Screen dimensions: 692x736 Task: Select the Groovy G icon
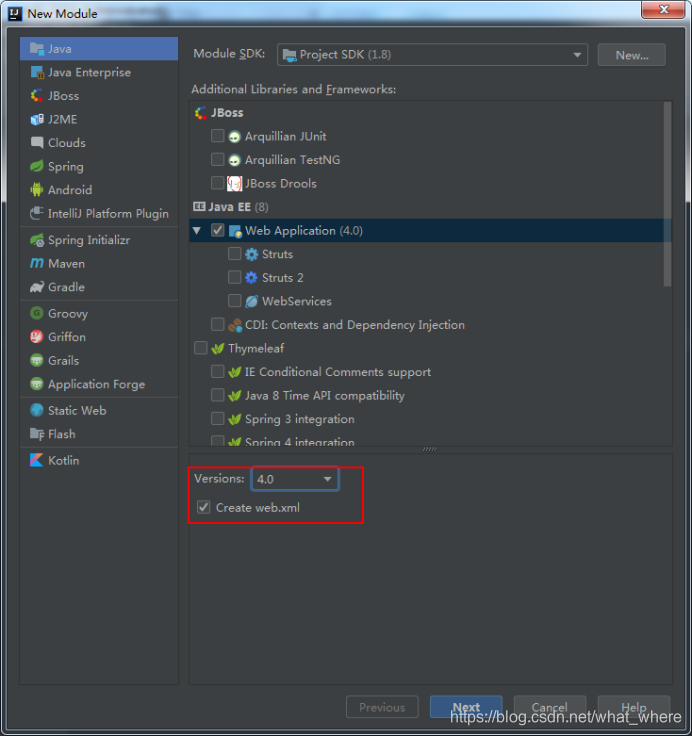pyautogui.click(x=37, y=313)
